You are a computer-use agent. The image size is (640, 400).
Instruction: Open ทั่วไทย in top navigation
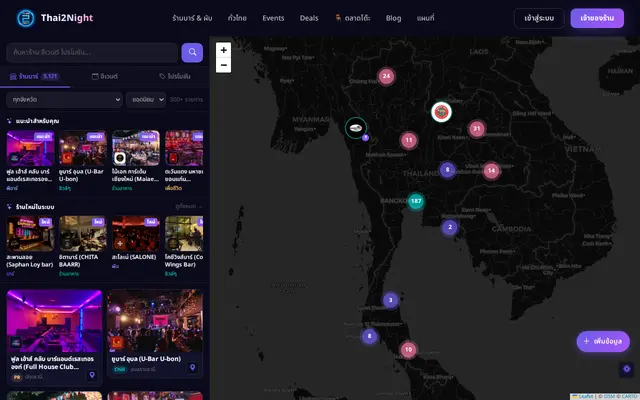pos(237,18)
